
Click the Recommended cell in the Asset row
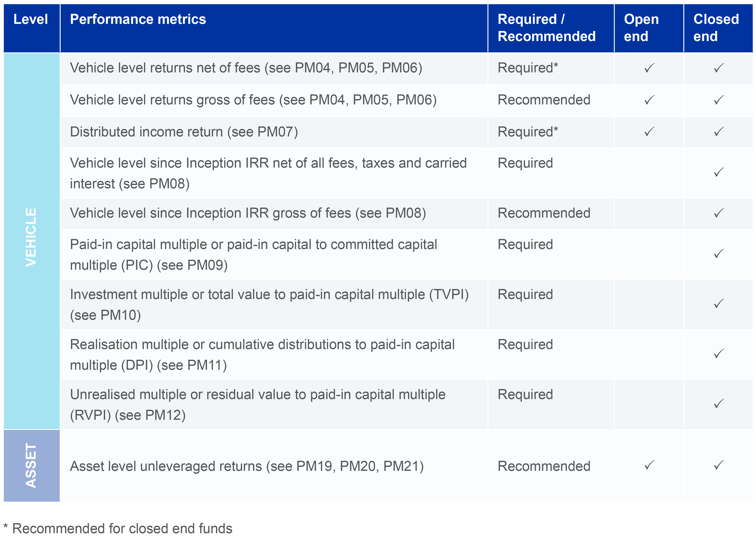544,466
